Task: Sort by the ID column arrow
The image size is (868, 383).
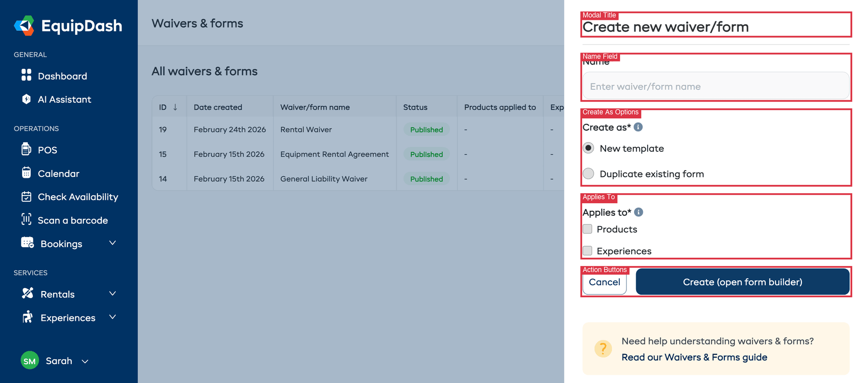Action: [x=175, y=107]
